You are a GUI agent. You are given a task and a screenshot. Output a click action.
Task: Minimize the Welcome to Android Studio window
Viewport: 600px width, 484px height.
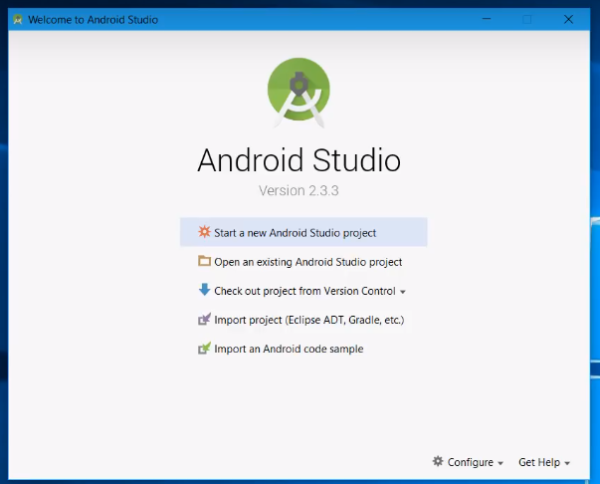point(487,19)
